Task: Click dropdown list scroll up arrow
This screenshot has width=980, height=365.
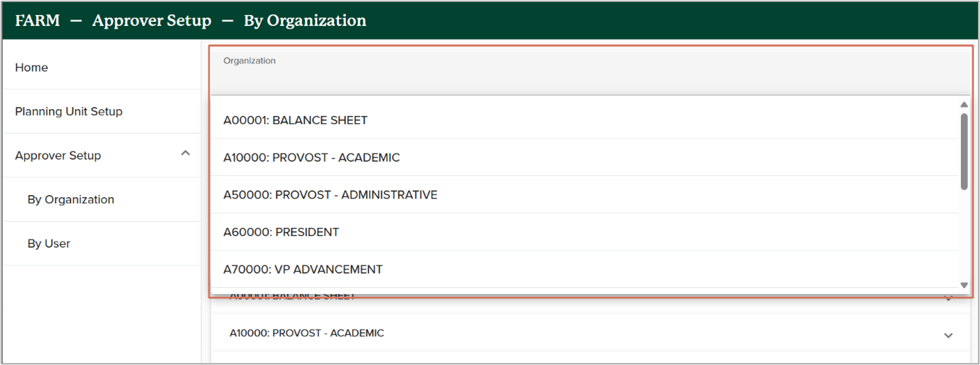Action: (x=964, y=104)
